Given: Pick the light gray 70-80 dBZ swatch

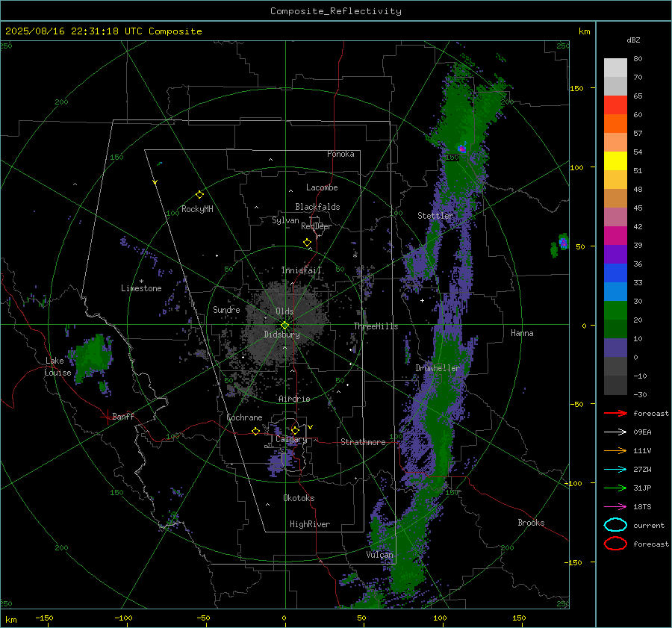Looking at the screenshot, I should pyautogui.click(x=615, y=68).
